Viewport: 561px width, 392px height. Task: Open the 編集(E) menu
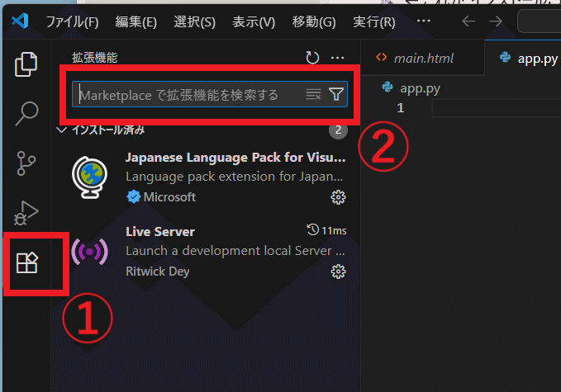(x=136, y=22)
